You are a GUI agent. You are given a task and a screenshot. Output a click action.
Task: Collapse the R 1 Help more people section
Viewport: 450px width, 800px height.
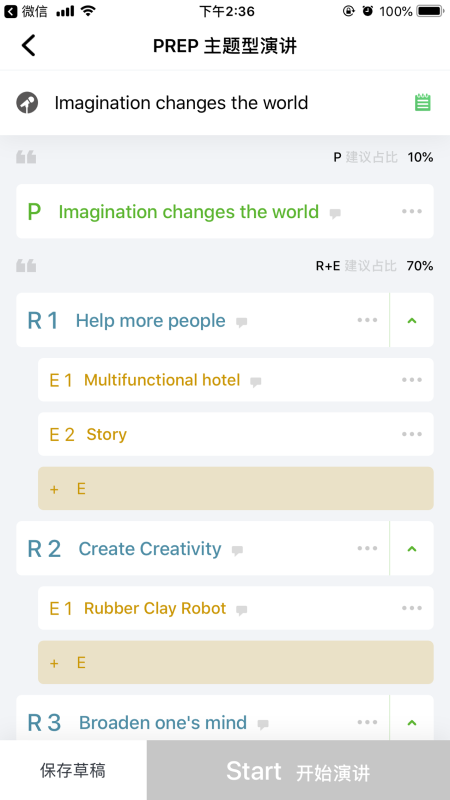coord(412,320)
